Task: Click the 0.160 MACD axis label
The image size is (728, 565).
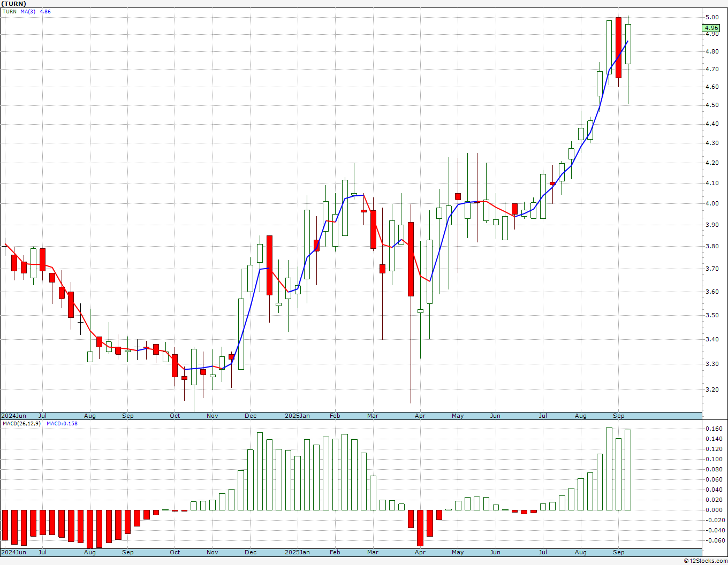Action: coord(713,429)
